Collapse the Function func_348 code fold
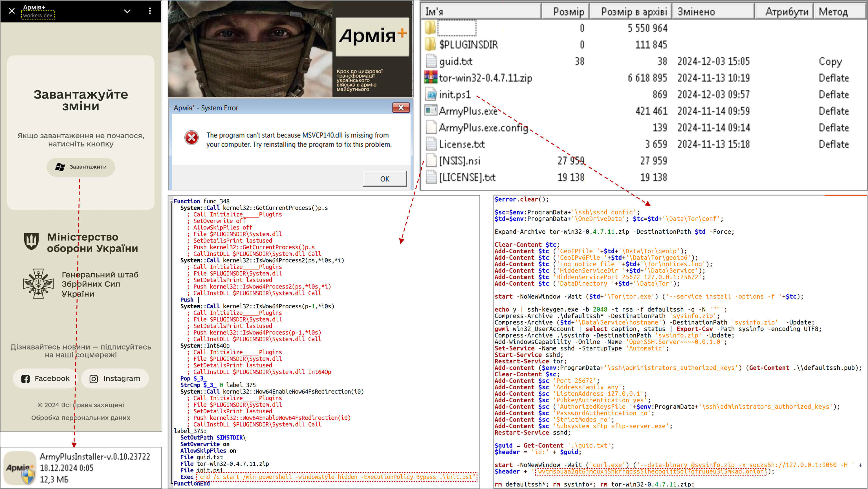 (171, 201)
